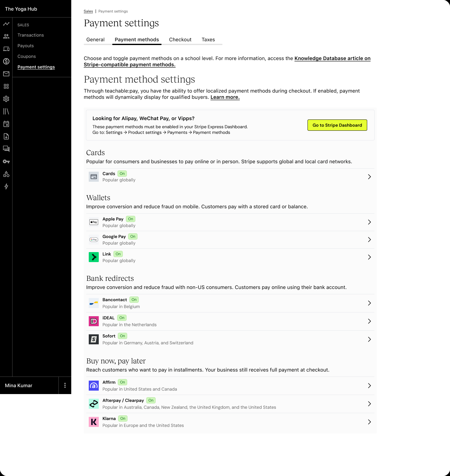The image size is (450, 476).
Task: Expand the Bancontact row chevron
Action: (369, 303)
